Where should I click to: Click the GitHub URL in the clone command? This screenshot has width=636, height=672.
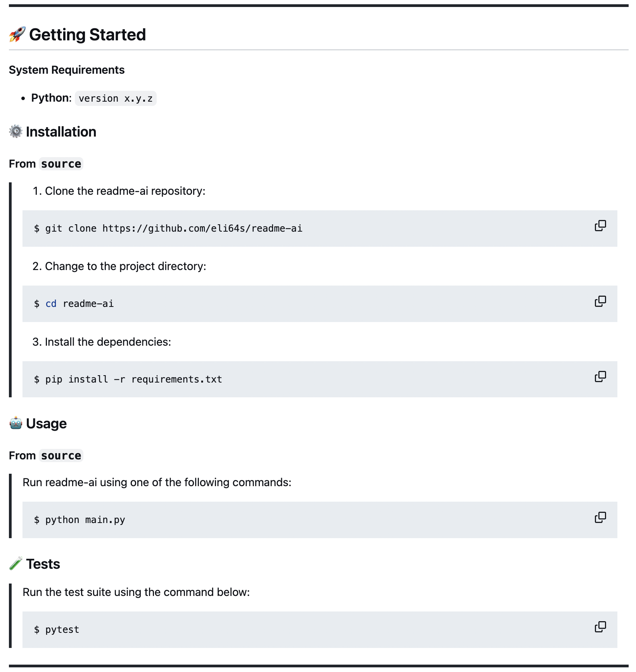[x=202, y=229]
